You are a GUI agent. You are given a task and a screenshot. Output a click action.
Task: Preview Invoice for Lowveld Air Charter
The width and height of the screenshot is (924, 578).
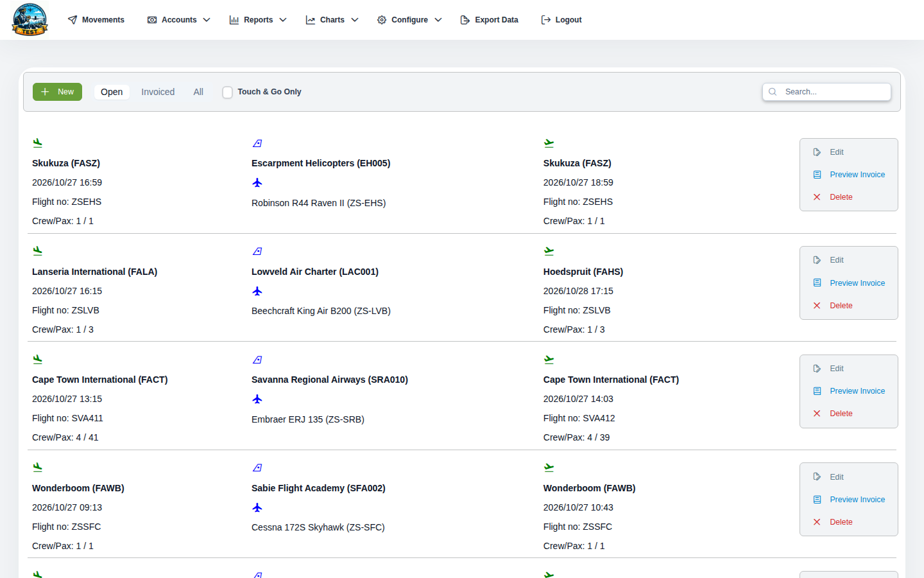click(849, 283)
